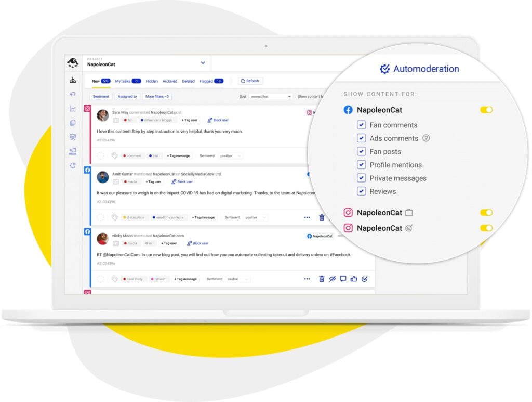The height and width of the screenshot is (402, 532).
Task: Like Nicky Moon's message with thumbs-up icon
Action: tap(354, 279)
